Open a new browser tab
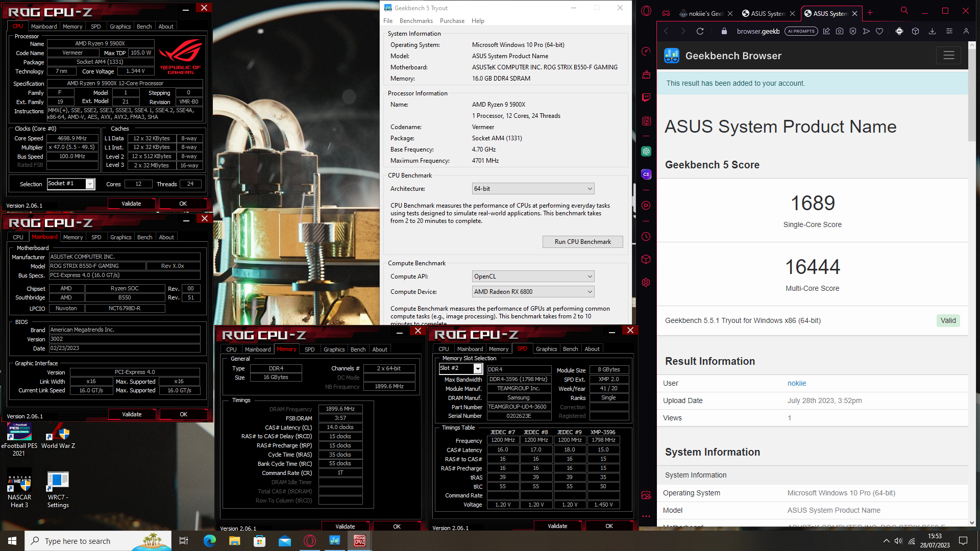980x551 pixels. pos(870,13)
